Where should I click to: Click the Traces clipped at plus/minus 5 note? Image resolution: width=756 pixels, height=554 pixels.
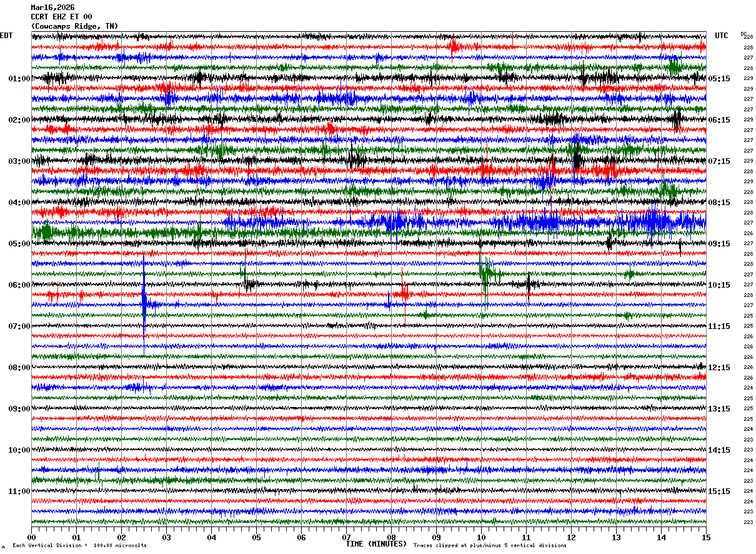pyautogui.click(x=490, y=545)
